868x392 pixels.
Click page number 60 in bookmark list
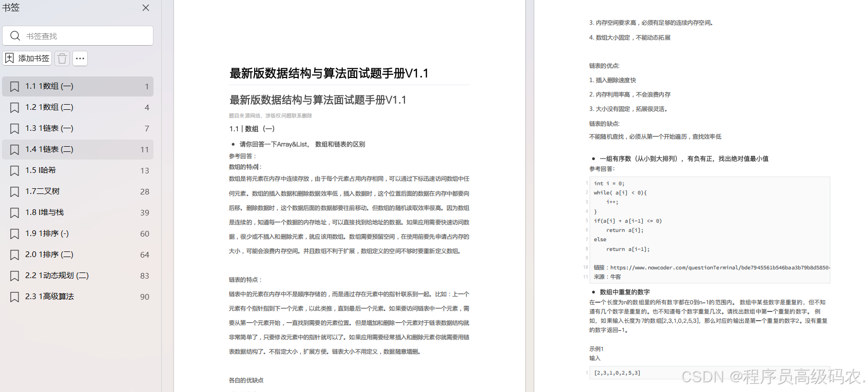click(x=145, y=234)
